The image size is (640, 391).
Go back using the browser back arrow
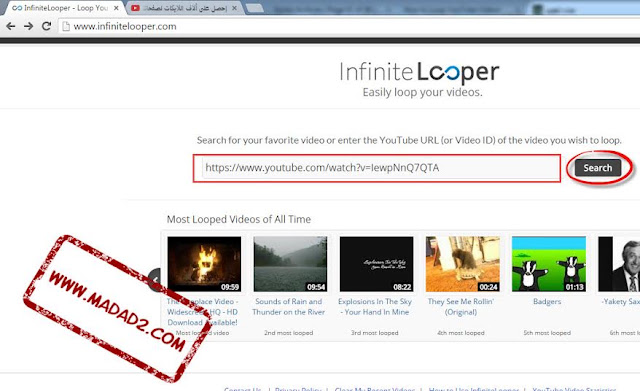click(11, 26)
